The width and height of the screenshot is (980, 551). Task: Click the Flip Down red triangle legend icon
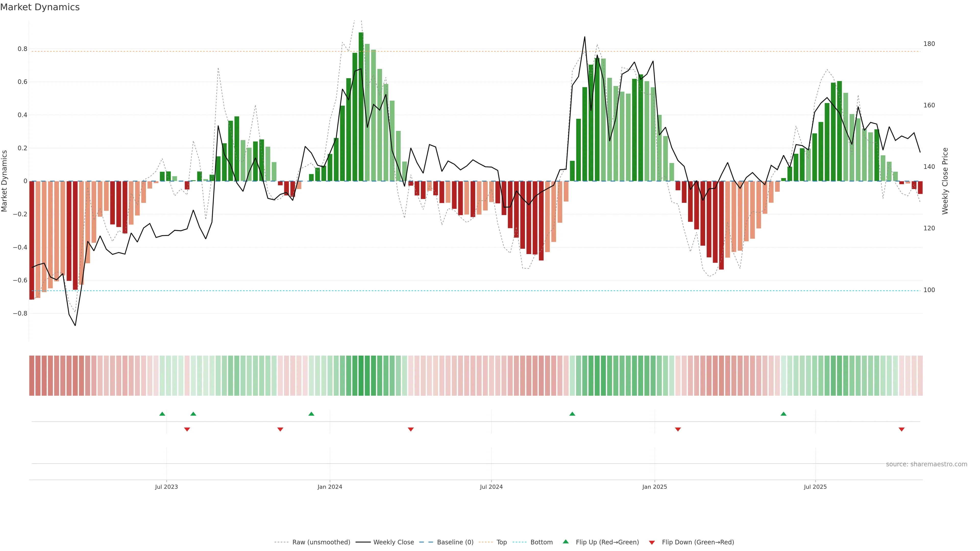click(x=652, y=542)
